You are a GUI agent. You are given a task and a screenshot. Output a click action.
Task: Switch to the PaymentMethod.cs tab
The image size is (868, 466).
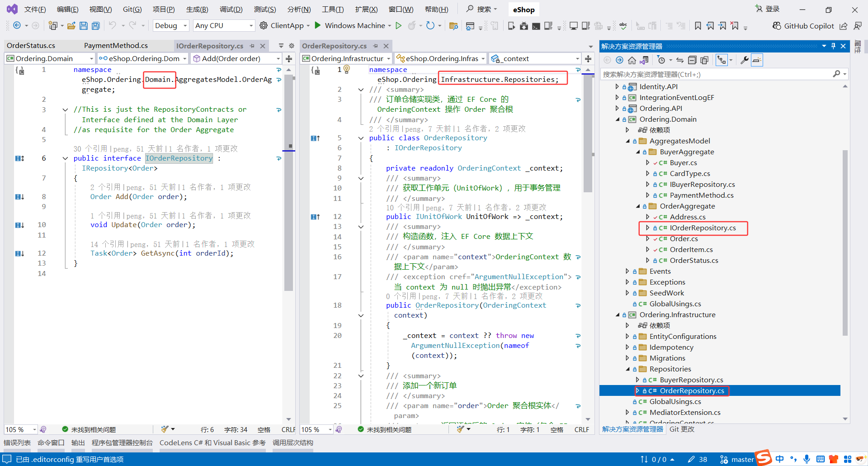click(116, 46)
